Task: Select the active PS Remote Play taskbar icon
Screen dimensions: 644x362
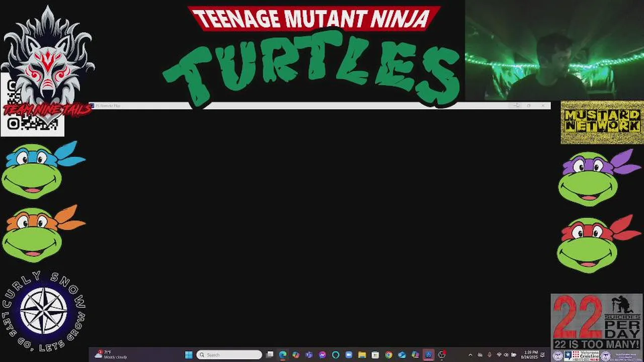Action: point(428,354)
